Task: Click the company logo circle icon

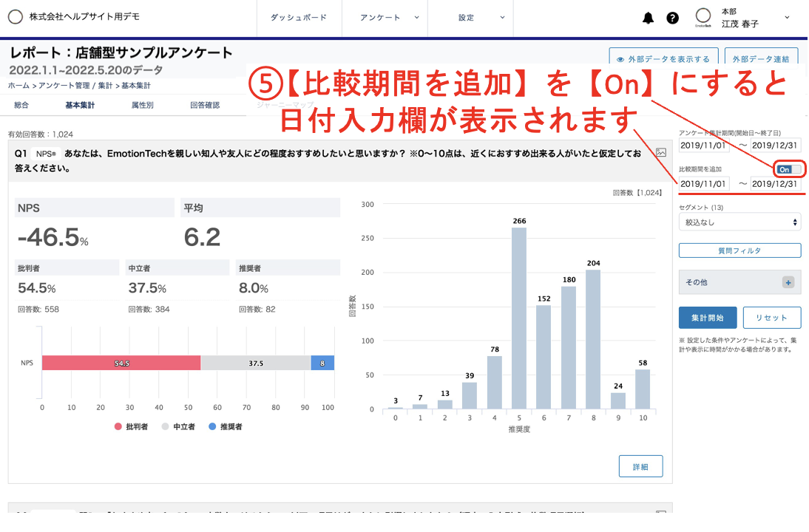Action: [x=16, y=17]
